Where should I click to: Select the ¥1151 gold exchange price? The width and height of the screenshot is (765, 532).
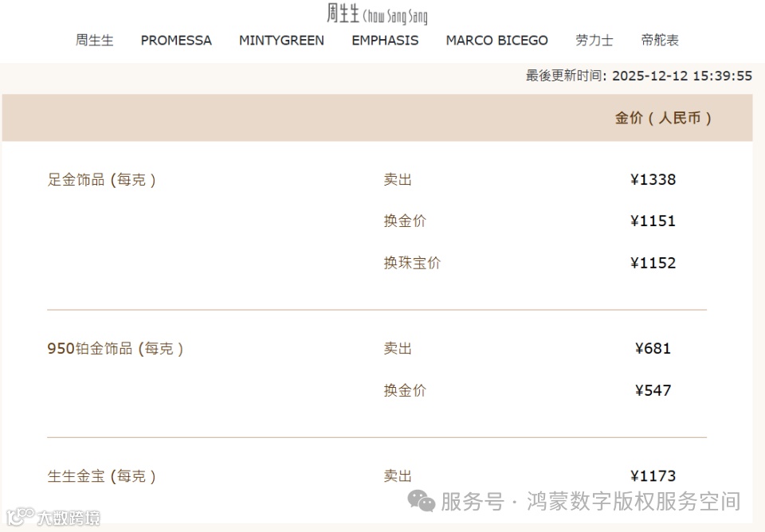[x=653, y=221]
